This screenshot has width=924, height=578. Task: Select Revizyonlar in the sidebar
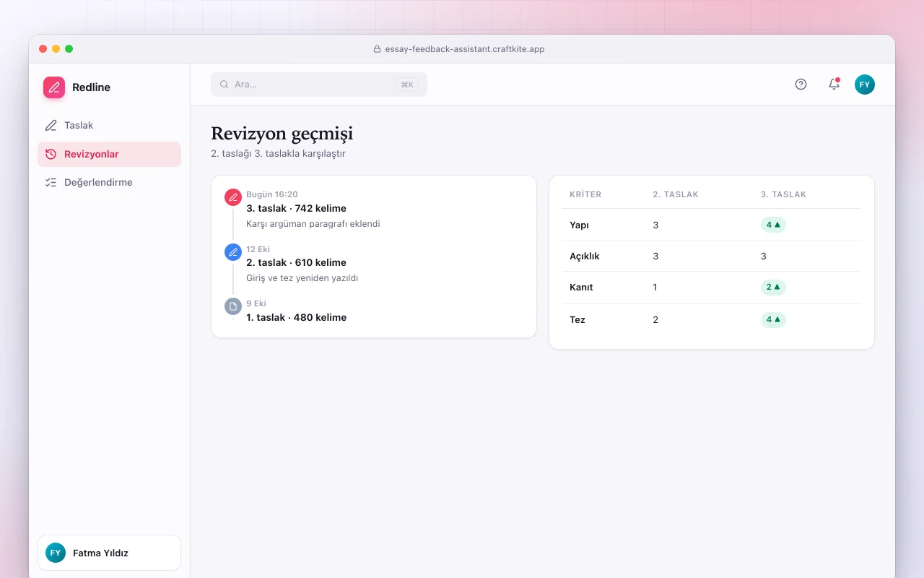pyautogui.click(x=109, y=154)
